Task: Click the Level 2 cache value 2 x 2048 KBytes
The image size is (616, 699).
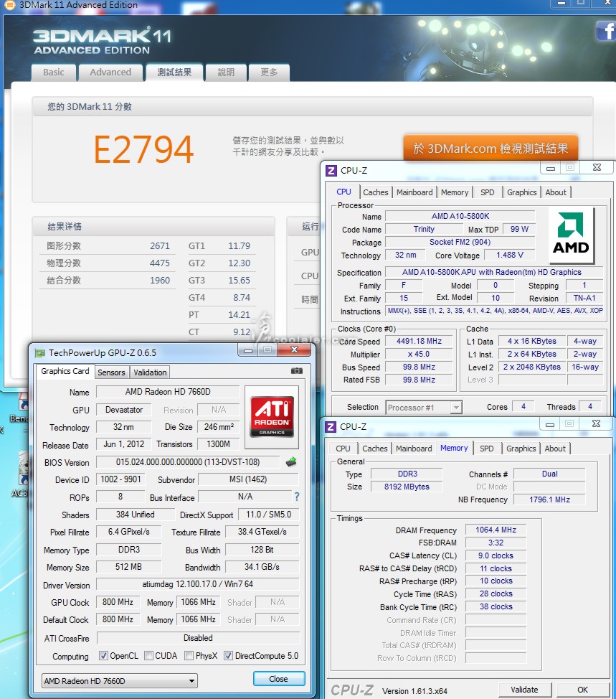Action: coord(532,367)
